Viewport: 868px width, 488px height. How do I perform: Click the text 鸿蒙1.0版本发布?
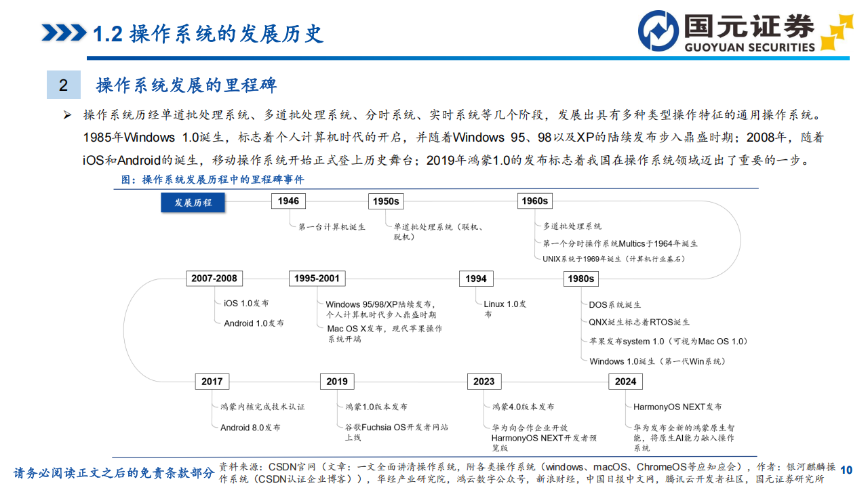tap(376, 407)
